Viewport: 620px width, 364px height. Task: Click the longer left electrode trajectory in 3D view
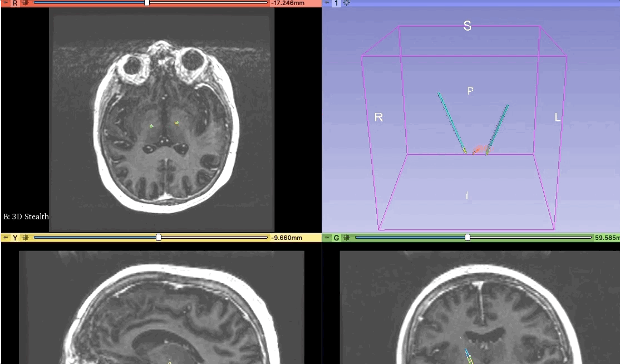click(x=451, y=122)
